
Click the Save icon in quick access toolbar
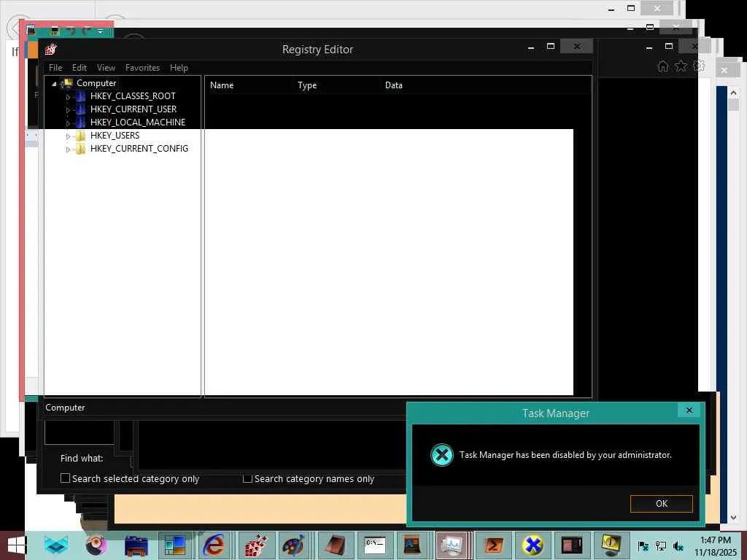(x=54, y=31)
